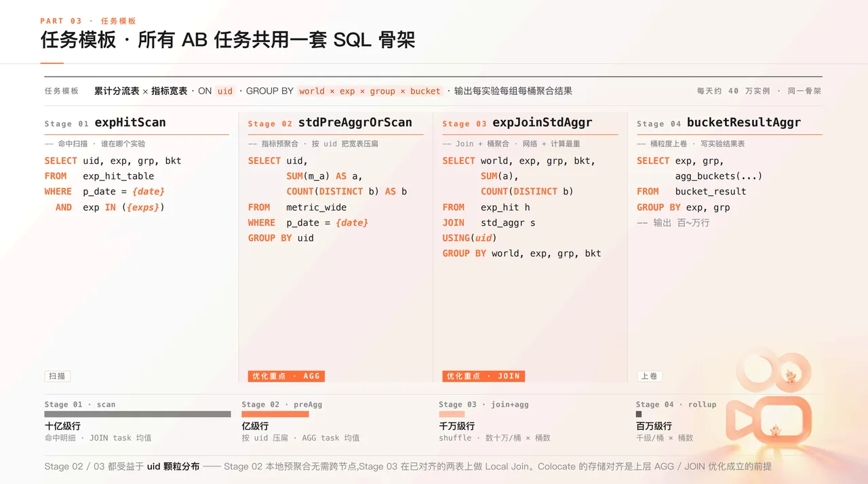Screen dimensions: 868x484
Task: Click the -- 输出 百~万行 comment
Action: [673, 222]
